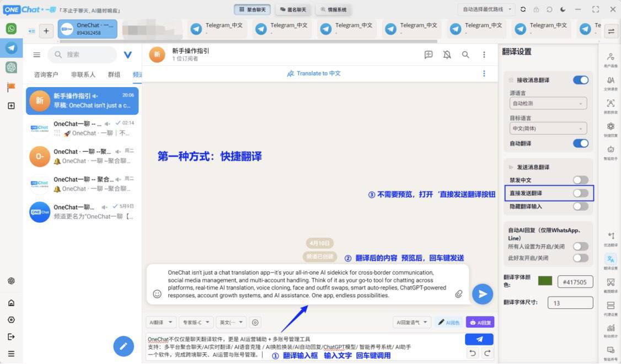This screenshot has width=621, height=364.
Task: Open the 专家版-C dropdown
Action: [196, 323]
